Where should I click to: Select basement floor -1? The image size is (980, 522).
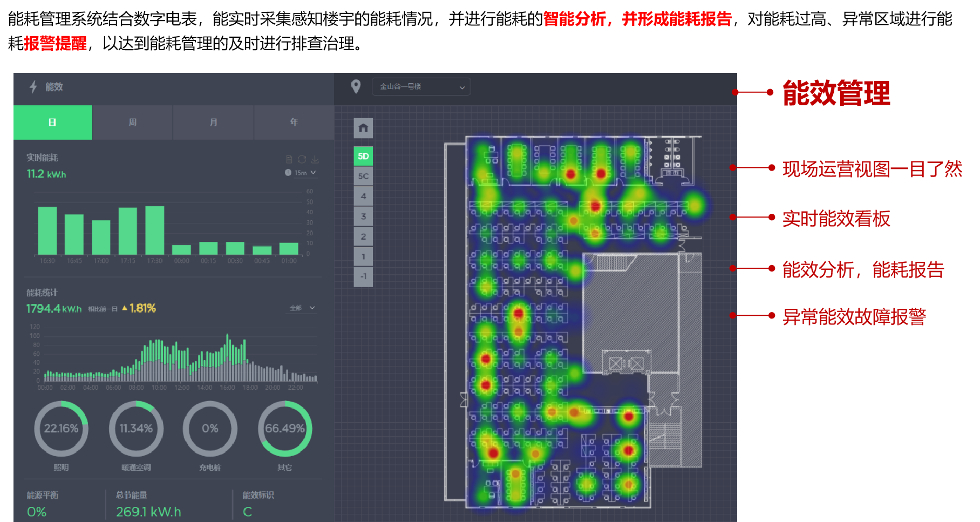(363, 276)
